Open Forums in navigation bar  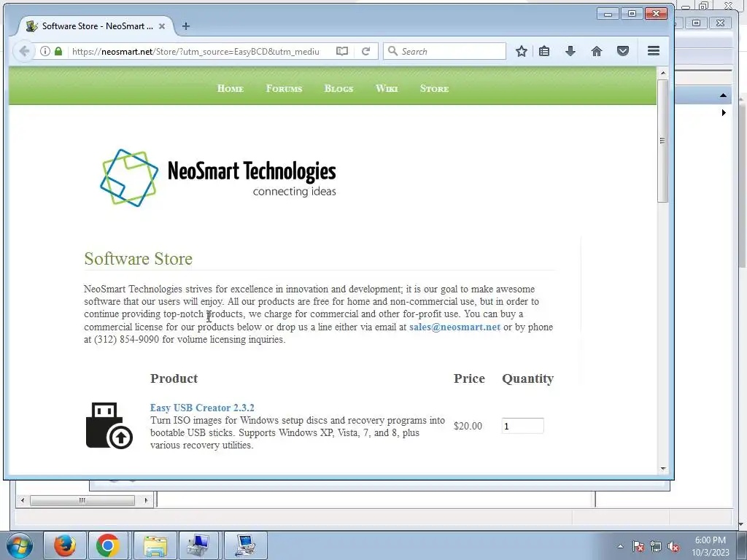pos(284,88)
